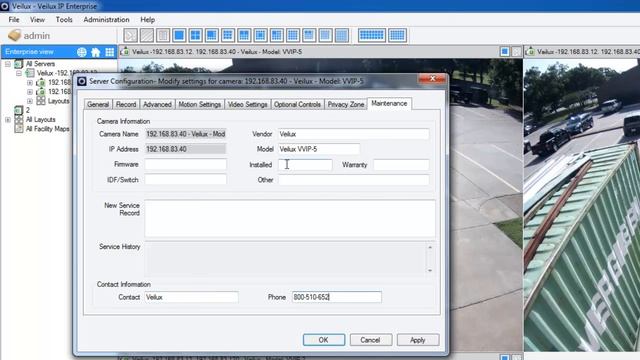
Task: Click the home icon in Enterprise view header
Action: pyautogui.click(x=96, y=52)
